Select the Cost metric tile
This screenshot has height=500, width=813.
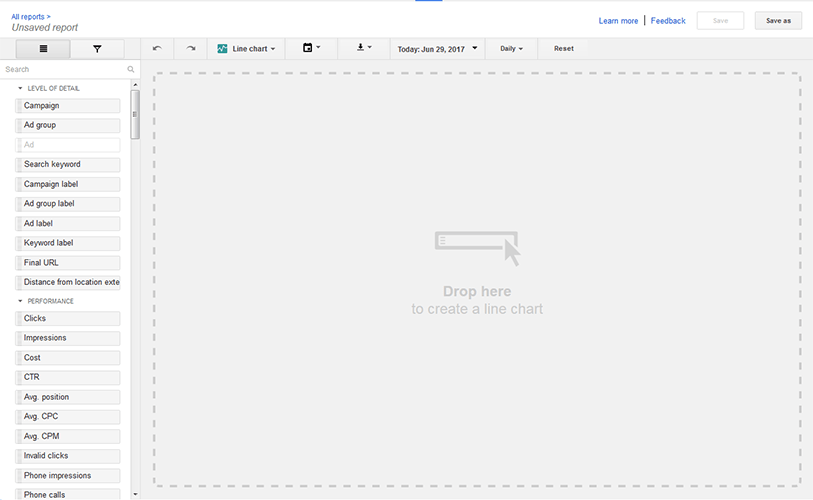click(x=68, y=358)
